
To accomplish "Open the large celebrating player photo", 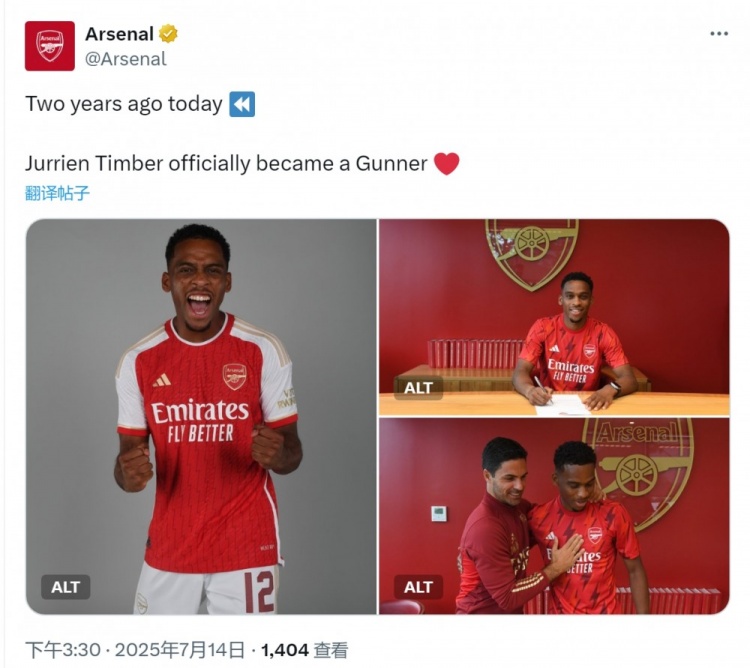I will (x=201, y=400).
